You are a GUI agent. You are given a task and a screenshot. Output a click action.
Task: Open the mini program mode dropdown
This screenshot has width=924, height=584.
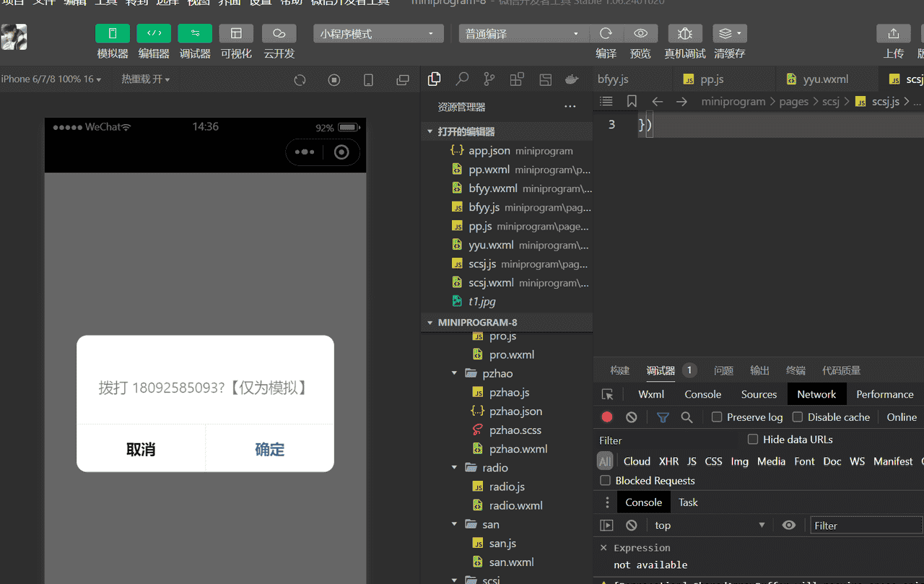click(378, 34)
